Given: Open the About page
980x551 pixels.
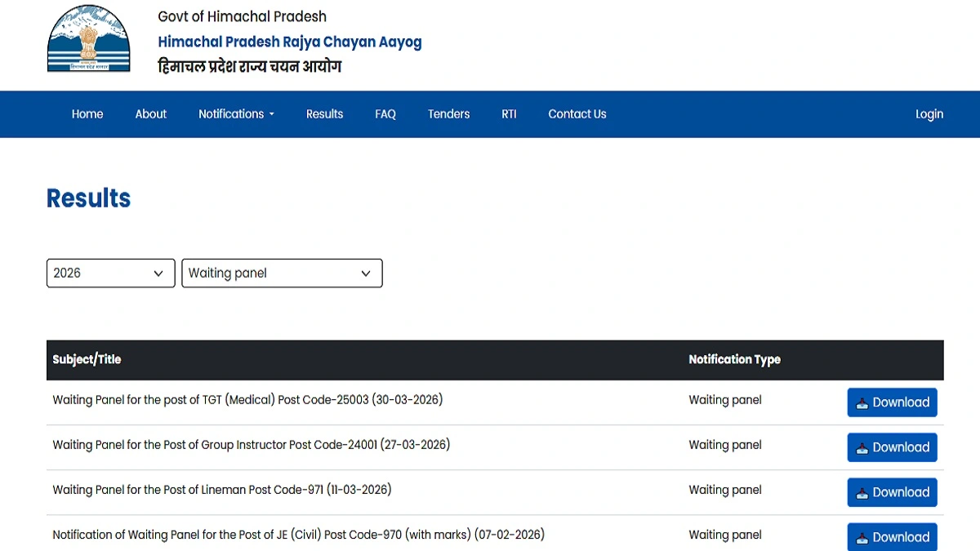Looking at the screenshot, I should 150,113.
